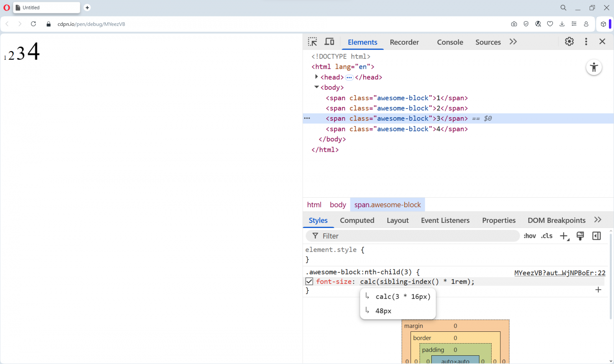Expand the head element
This screenshot has width=614, height=364.
pos(316,77)
